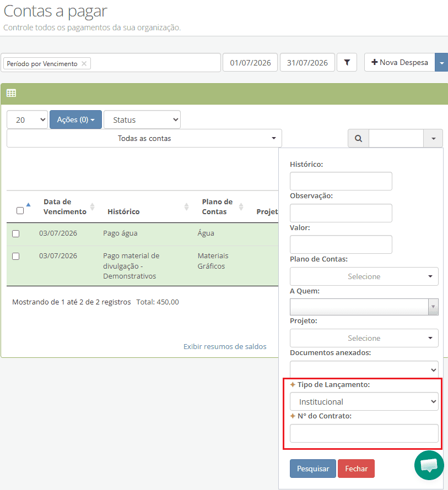Open the Projeto Selecione dropdown

[364, 338]
